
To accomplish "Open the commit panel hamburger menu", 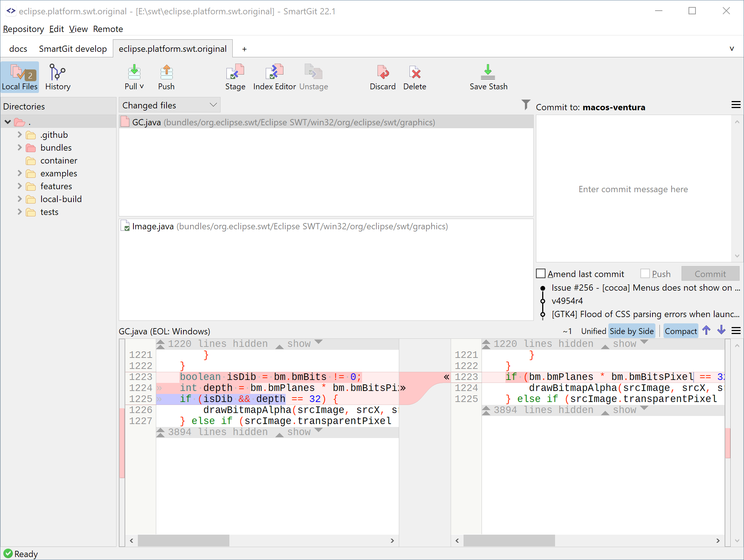I will (x=736, y=105).
